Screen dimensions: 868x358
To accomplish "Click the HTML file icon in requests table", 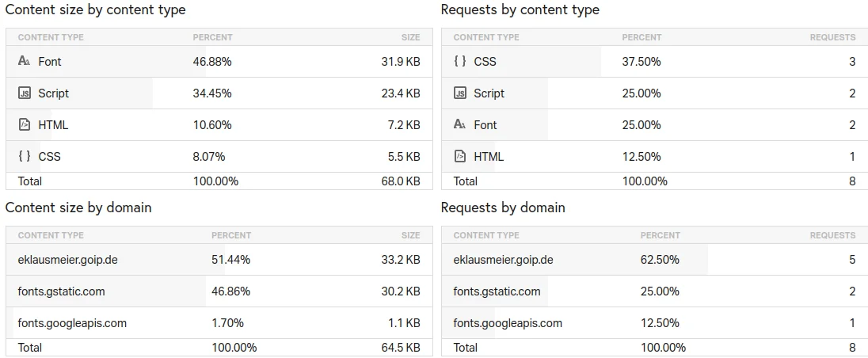I will (x=459, y=157).
